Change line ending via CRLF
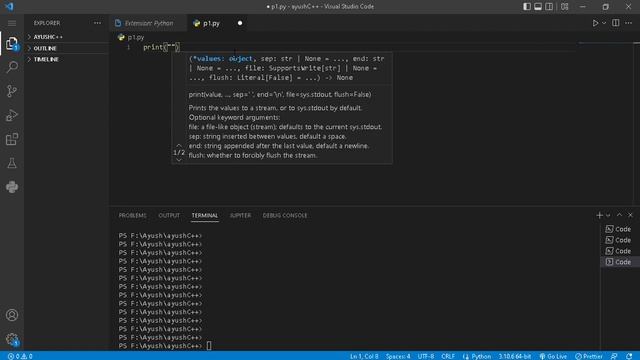 click(448, 356)
